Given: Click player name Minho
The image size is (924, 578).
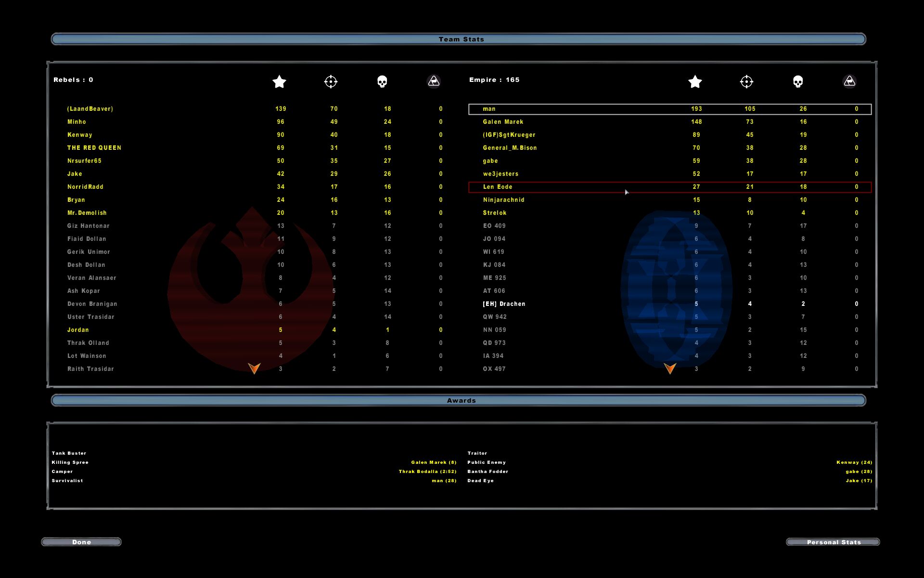Looking at the screenshot, I should tap(77, 122).
